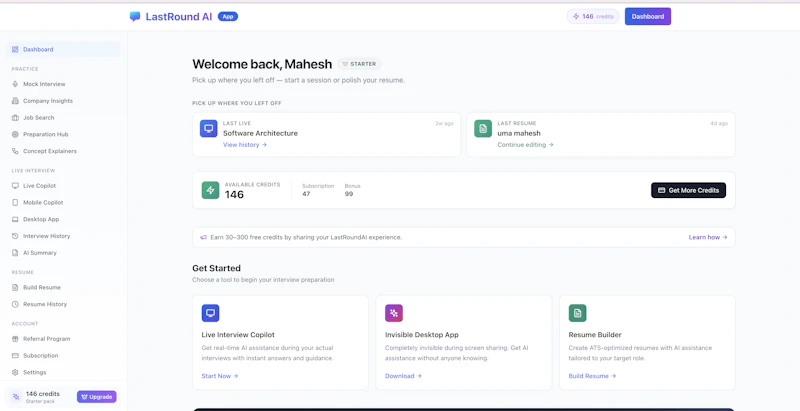The height and width of the screenshot is (411, 800).
Task: Click the Subscription card icon
Action: click(15, 355)
